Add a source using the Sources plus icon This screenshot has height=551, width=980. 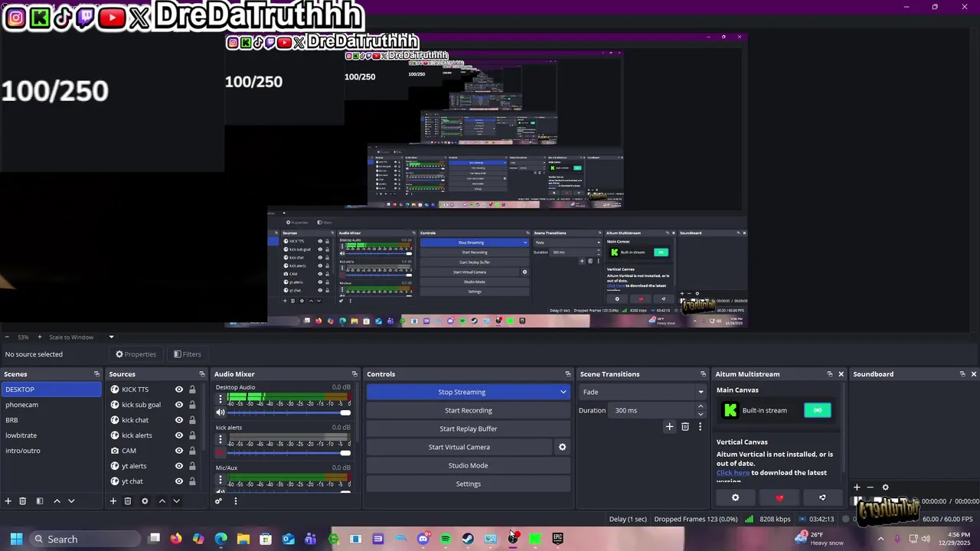tap(113, 501)
